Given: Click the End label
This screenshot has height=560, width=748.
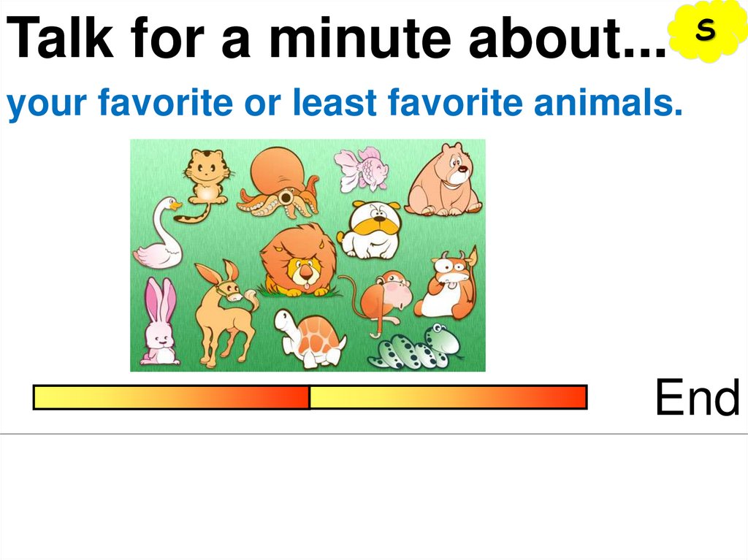Looking at the screenshot, I should point(696,399).
